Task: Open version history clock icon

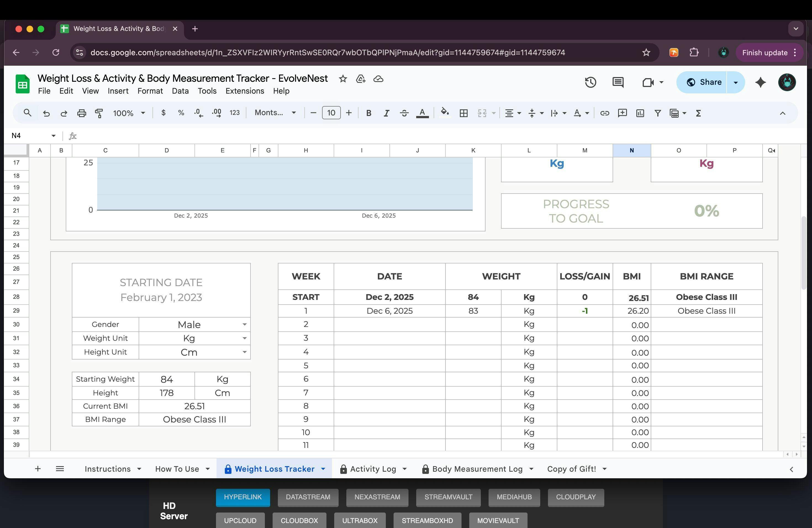Action: [x=590, y=82]
